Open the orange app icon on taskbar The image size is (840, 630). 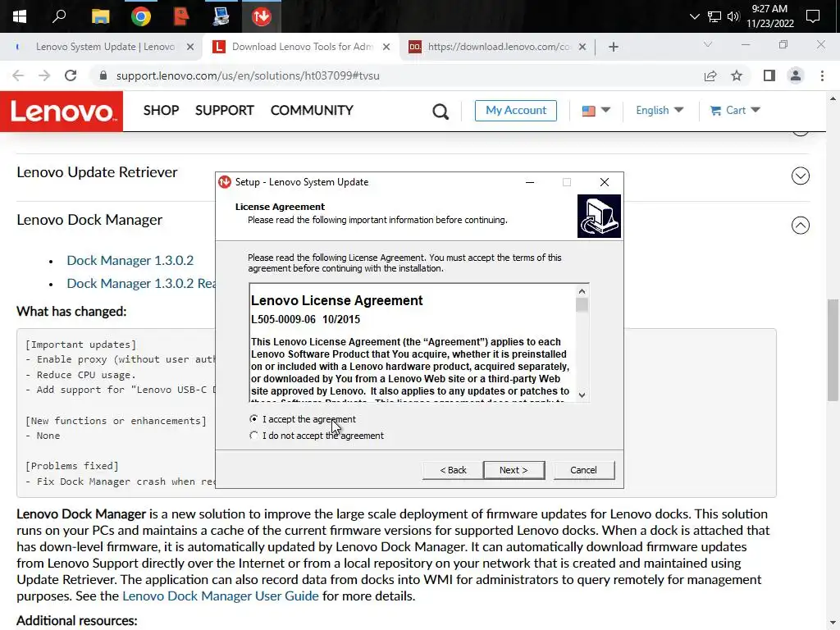(x=181, y=16)
